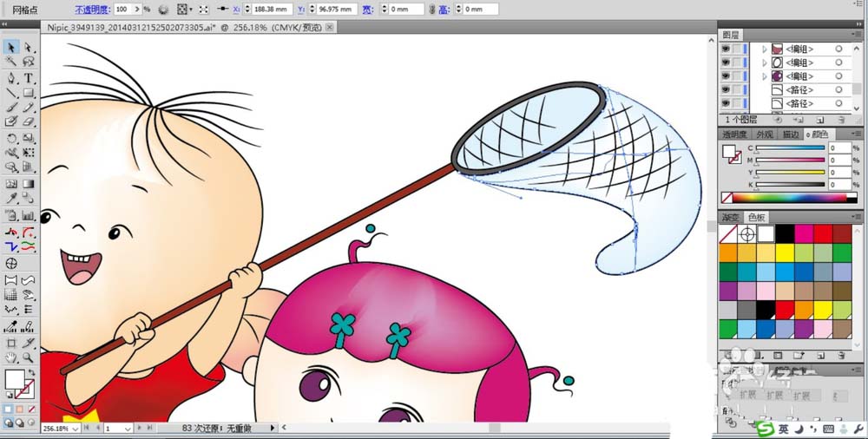Image resolution: width=868 pixels, height=439 pixels.
Task: Click target circle of second <编组> row
Action: tap(838, 62)
